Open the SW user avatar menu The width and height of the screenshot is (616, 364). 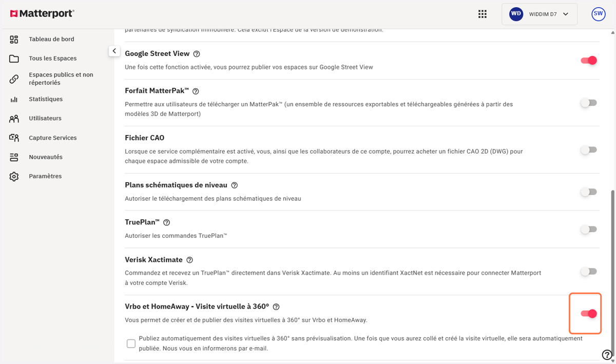[598, 14]
